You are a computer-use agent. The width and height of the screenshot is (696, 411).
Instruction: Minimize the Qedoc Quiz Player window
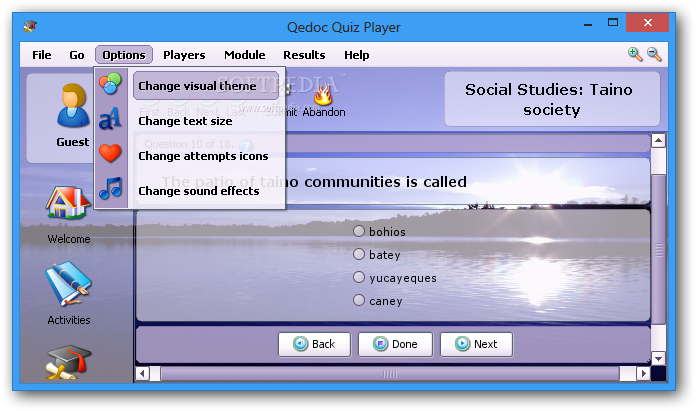[x=588, y=23]
